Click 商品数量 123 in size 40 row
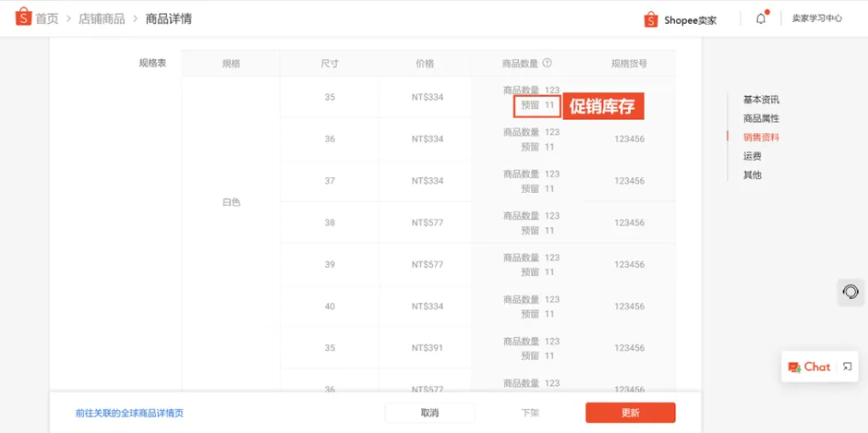Image resolution: width=868 pixels, height=433 pixels. coord(531,299)
